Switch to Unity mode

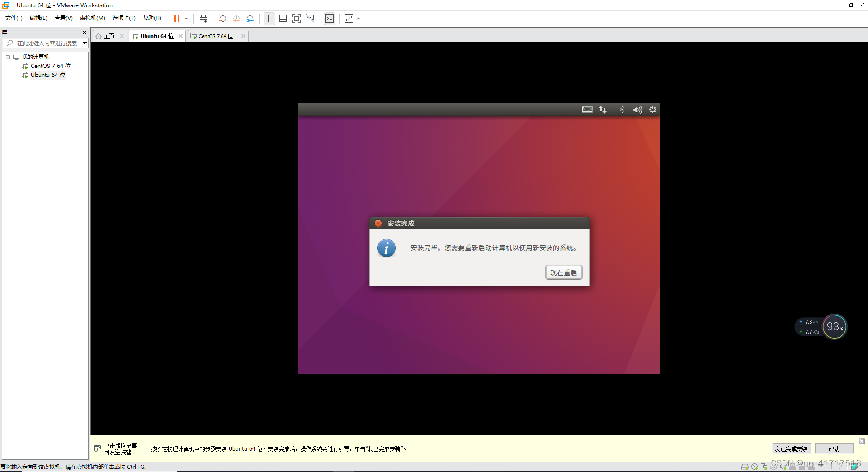310,19
